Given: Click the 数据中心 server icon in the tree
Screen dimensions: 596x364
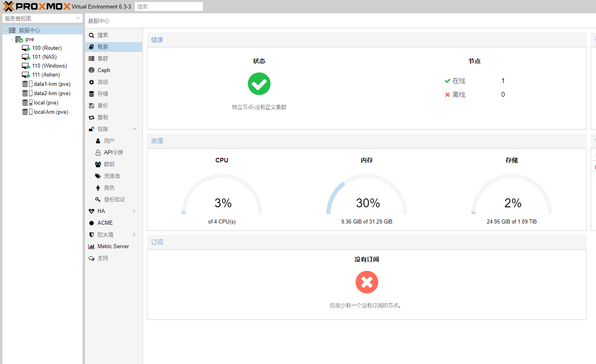Looking at the screenshot, I should [x=12, y=30].
